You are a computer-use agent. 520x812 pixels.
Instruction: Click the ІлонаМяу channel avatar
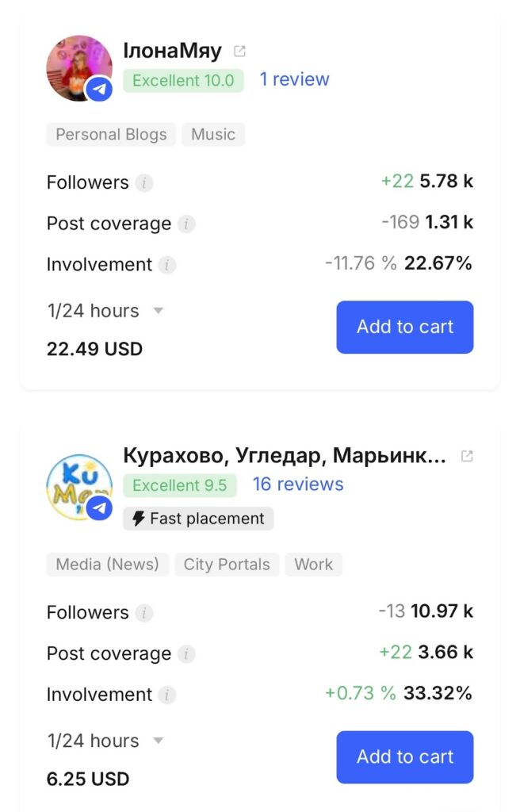click(79, 68)
